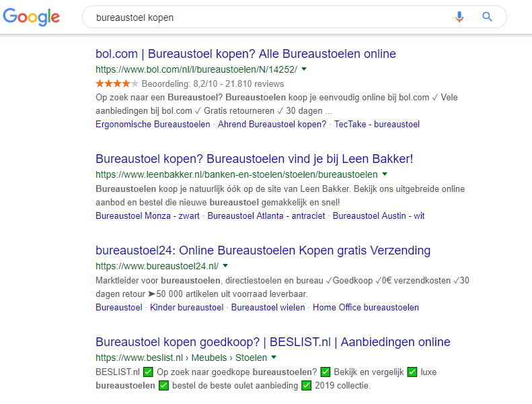Click the green check icon before '2019 collectie'
The height and width of the screenshot is (404, 532).
[307, 385]
